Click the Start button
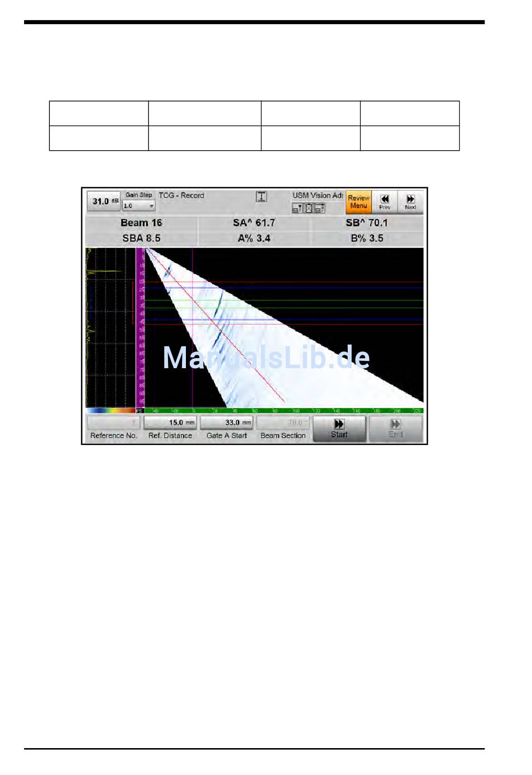This screenshot has width=532, height=775. click(339, 429)
